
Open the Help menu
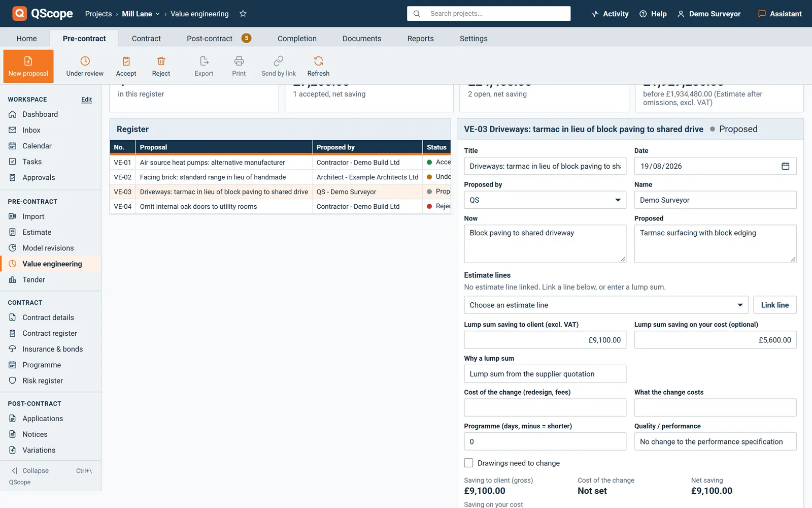click(653, 14)
